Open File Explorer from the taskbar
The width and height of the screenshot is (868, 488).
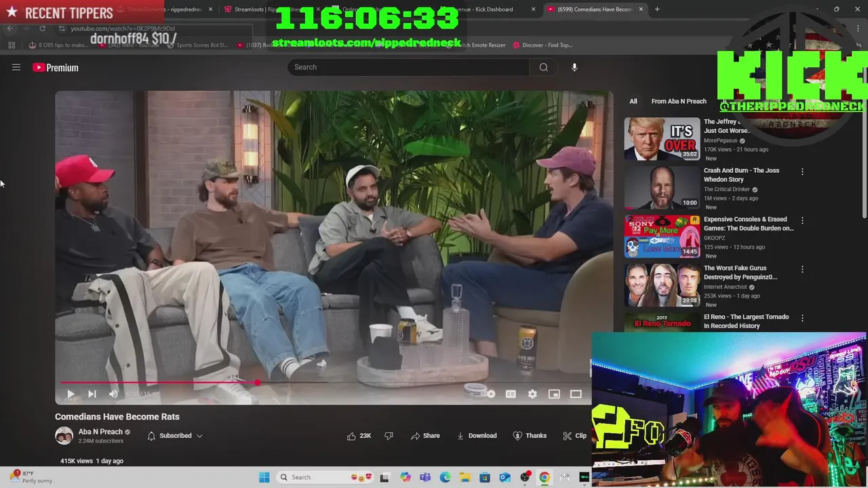point(465,477)
